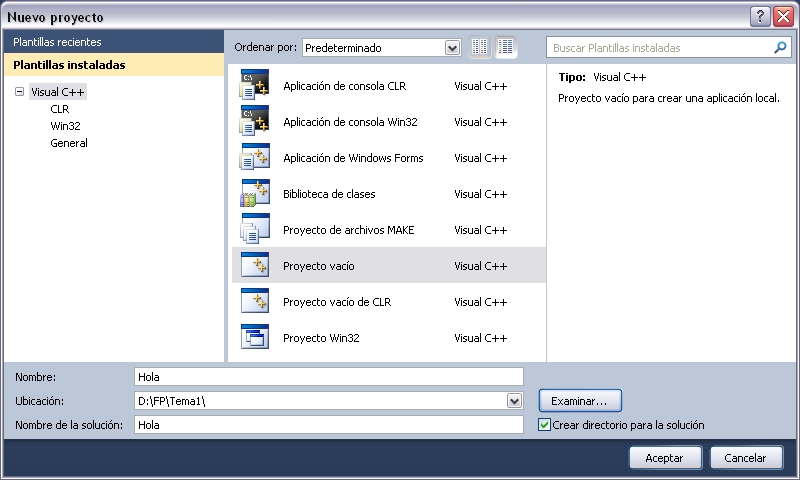Screen dimensions: 800x480
Task: Select the Win32 category
Action: 65,126
